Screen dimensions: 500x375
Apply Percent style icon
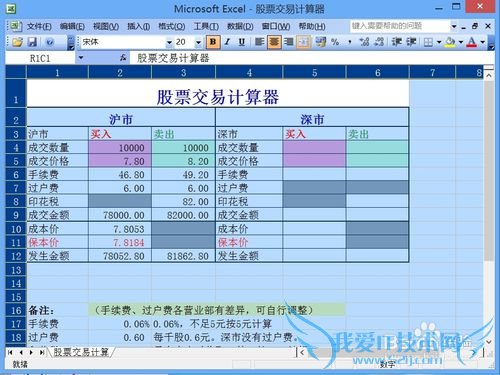(x=335, y=42)
